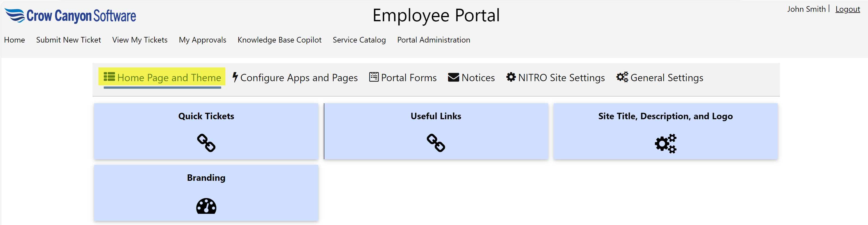Click the gears icon under Site Title tile
This screenshot has height=225, width=868.
pos(665,144)
